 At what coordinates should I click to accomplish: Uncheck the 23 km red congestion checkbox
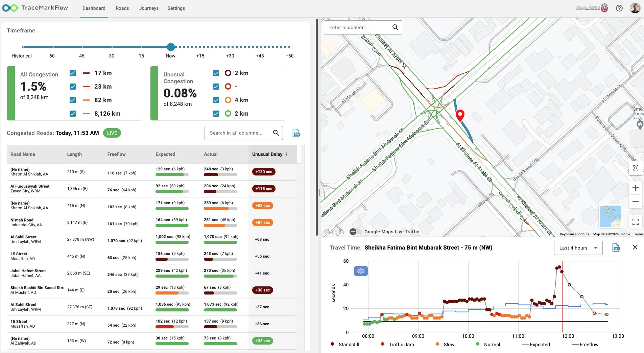72,87
